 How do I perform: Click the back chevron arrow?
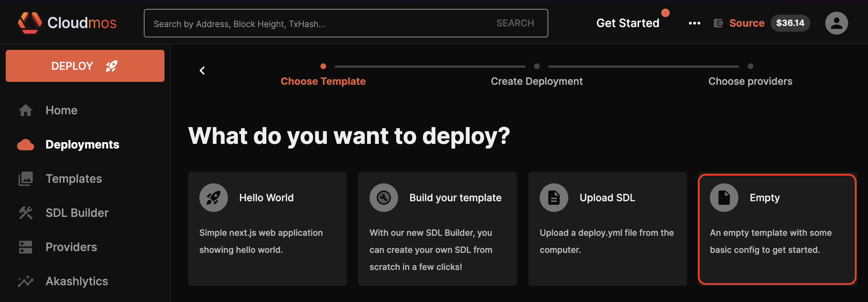coord(202,71)
